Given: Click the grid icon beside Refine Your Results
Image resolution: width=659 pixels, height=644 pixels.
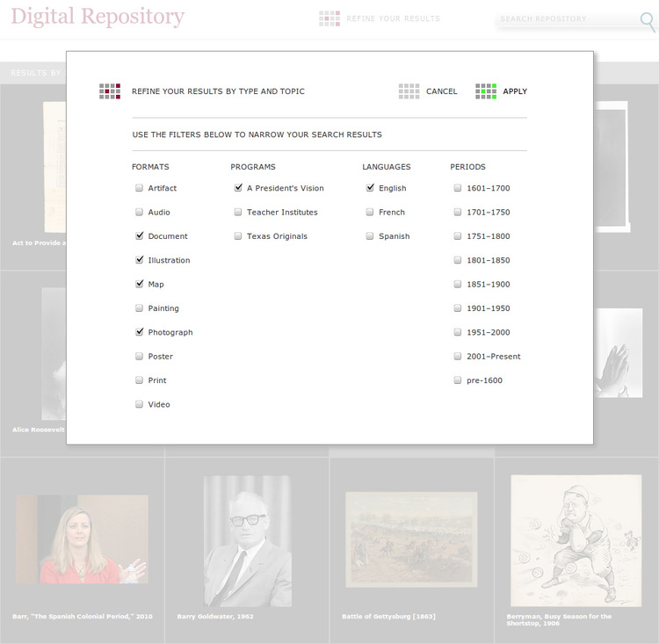Looking at the screenshot, I should (329, 18).
